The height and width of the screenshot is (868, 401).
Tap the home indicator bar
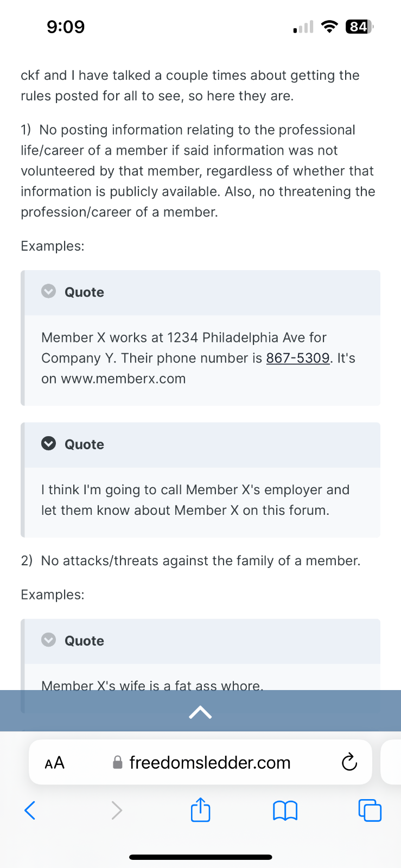coord(200,857)
